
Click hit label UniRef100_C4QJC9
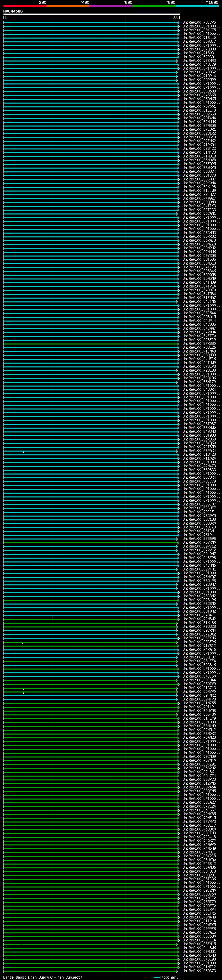[199, 65]
